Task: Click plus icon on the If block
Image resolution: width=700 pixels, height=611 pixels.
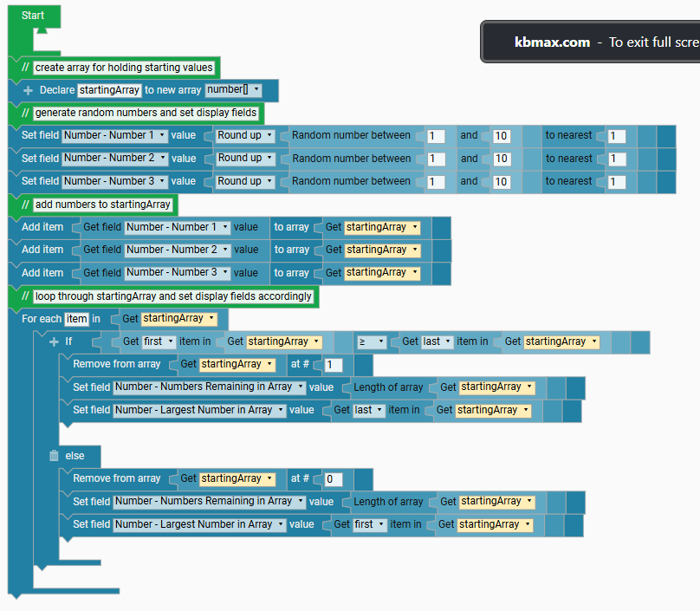Action: coord(54,342)
